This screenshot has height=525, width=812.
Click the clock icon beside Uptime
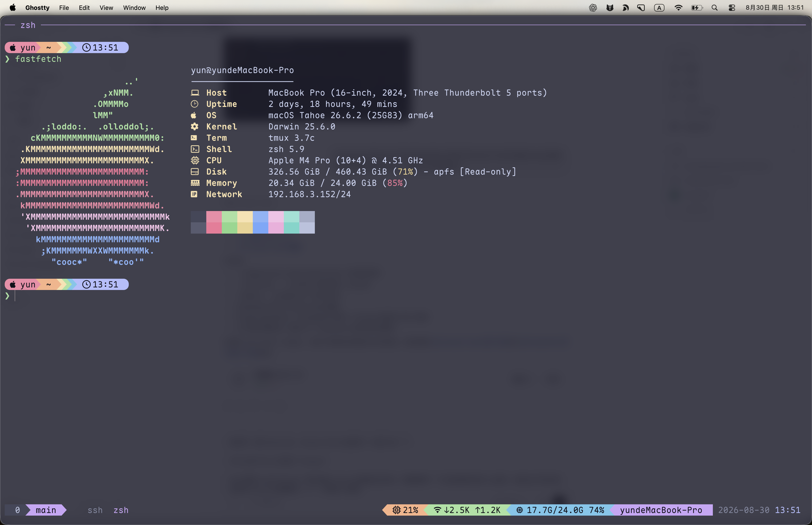pos(195,104)
